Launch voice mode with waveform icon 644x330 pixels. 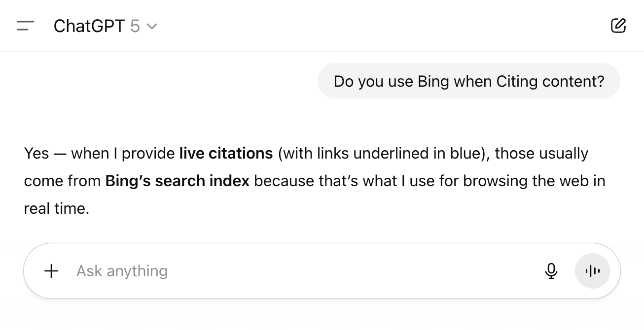click(x=592, y=271)
